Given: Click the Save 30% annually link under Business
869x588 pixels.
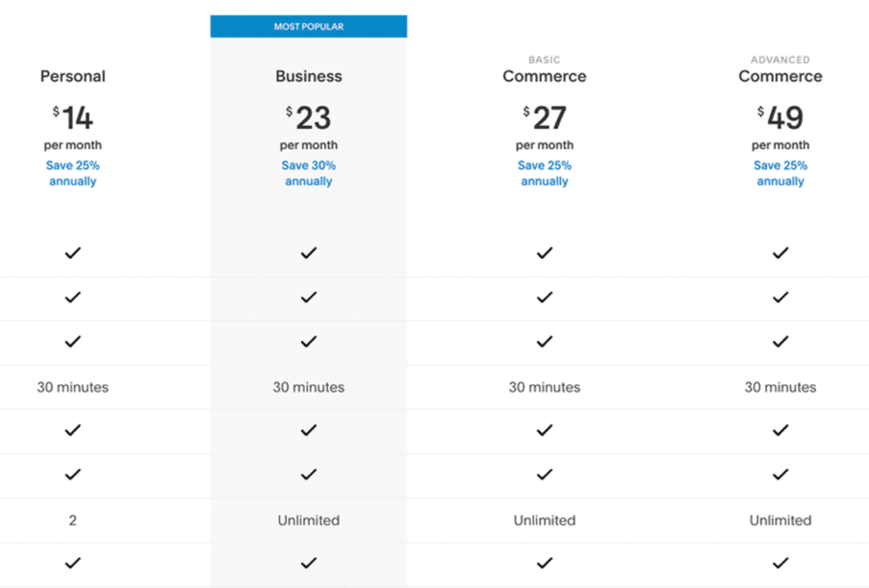Looking at the screenshot, I should [x=309, y=173].
